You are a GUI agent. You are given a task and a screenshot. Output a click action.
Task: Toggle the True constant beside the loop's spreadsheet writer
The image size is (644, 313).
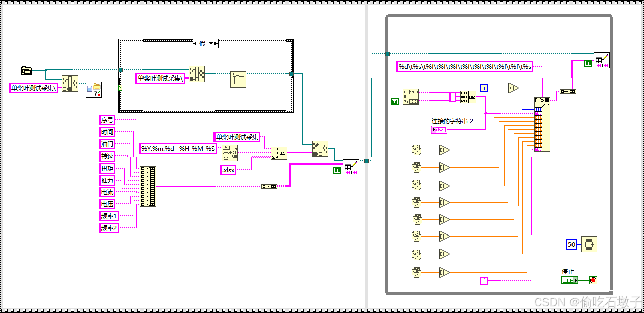(x=588, y=63)
